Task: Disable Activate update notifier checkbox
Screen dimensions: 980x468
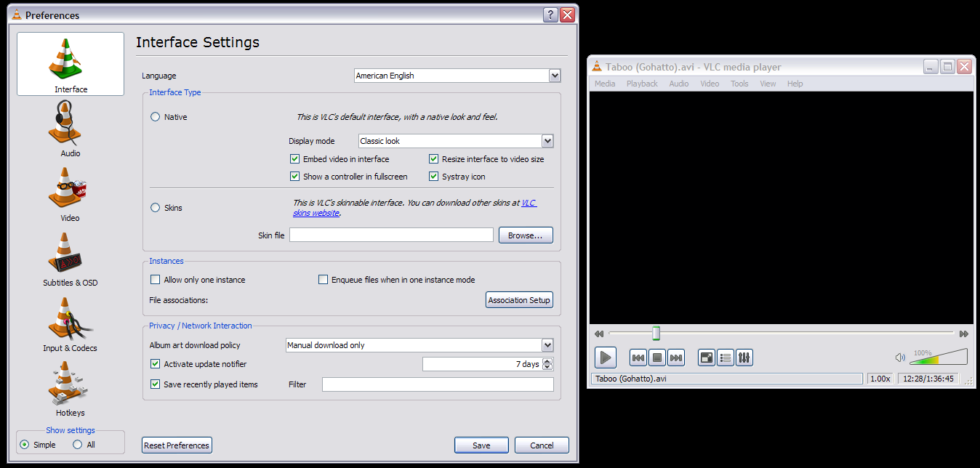Action: [155, 364]
